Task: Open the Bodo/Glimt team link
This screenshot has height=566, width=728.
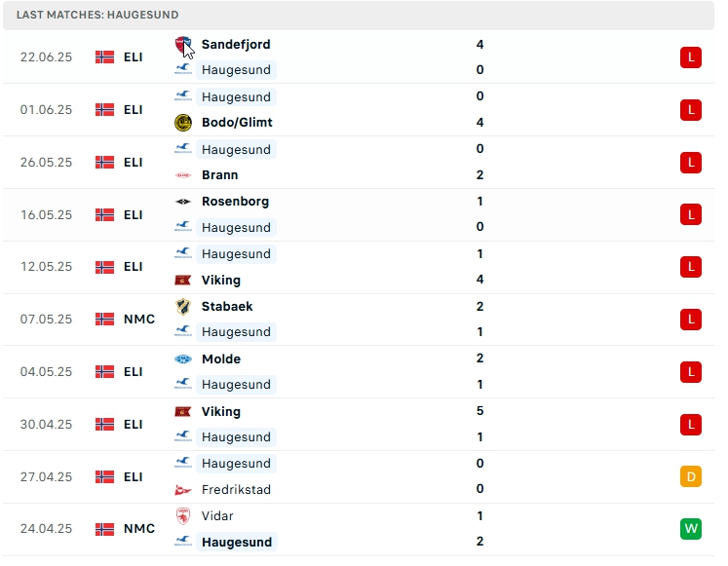Action: pos(237,123)
